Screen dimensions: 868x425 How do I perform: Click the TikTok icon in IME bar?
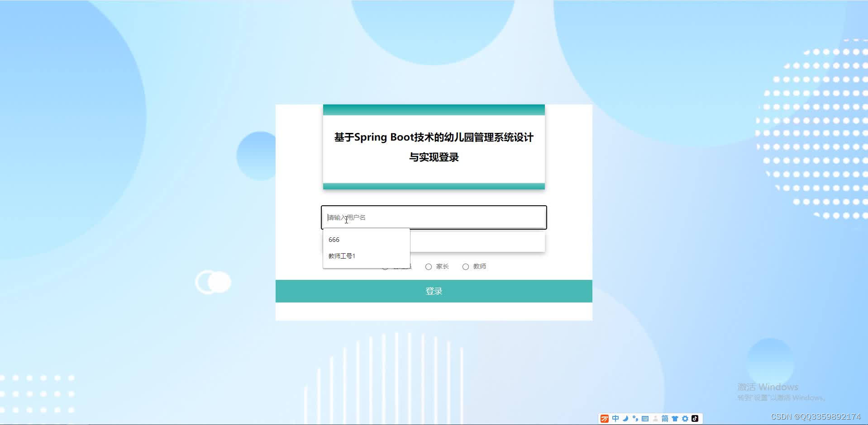695,419
